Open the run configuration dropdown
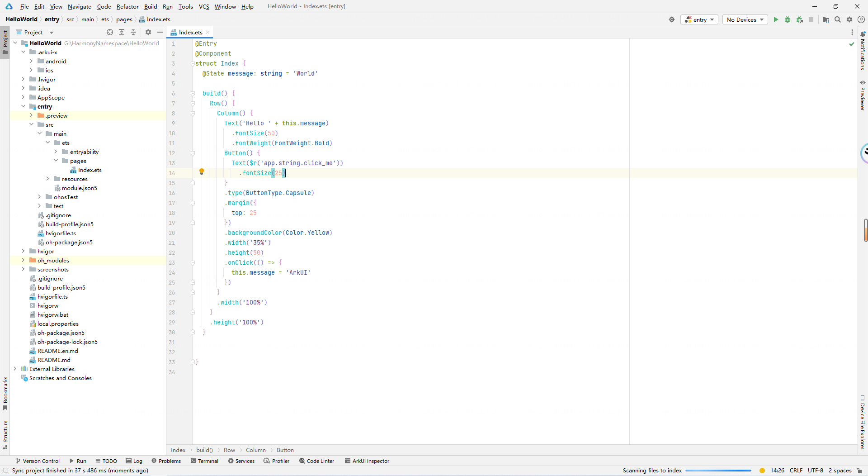The height and width of the screenshot is (476, 868). pos(699,19)
